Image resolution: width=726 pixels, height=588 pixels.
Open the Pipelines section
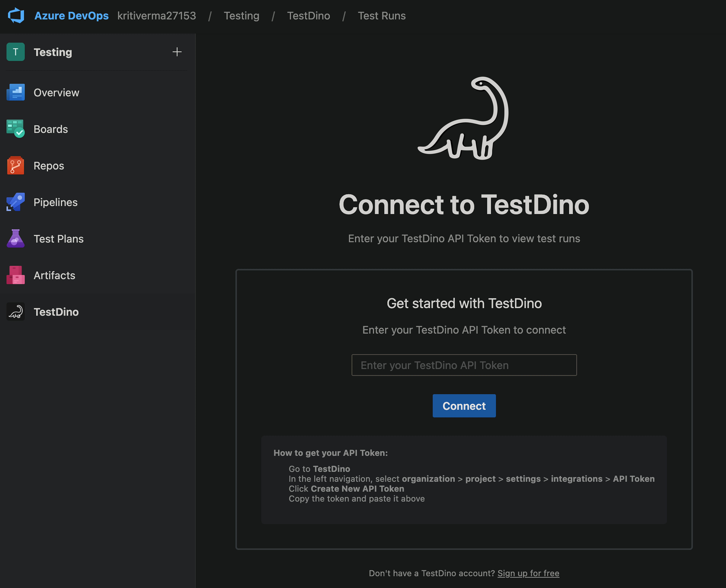[x=55, y=202]
